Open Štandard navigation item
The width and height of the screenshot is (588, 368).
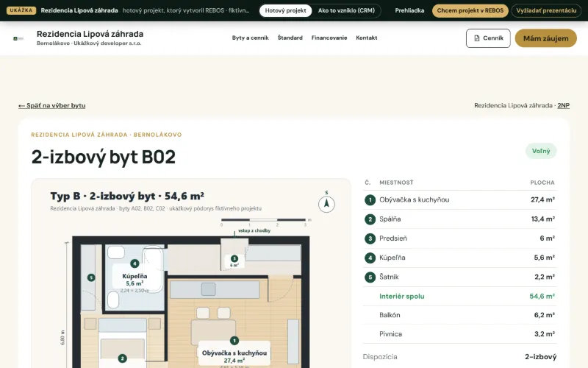point(290,38)
